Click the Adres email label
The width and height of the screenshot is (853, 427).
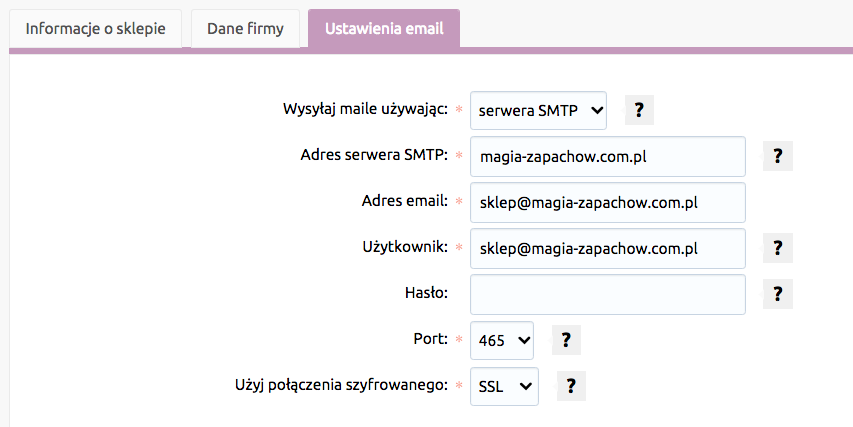pos(405,201)
